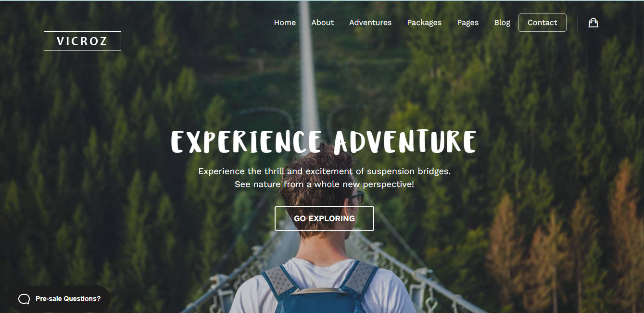Open the About page in the navigation
The width and height of the screenshot is (644, 313).
click(322, 23)
